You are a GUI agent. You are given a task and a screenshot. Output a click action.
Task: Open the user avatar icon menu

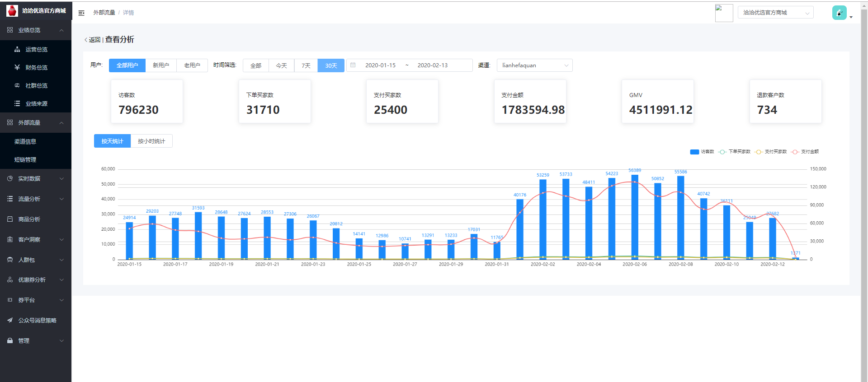click(839, 13)
